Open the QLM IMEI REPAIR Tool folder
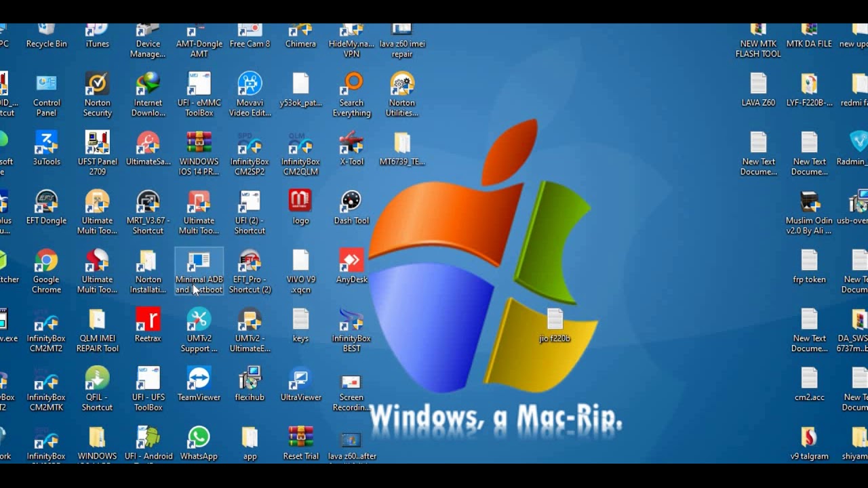This screenshot has height=488, width=868. tap(97, 331)
